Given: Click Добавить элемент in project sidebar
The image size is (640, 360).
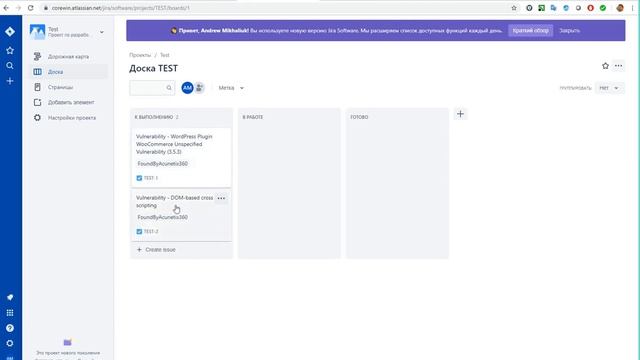Looking at the screenshot, I should pyautogui.click(x=69, y=102).
